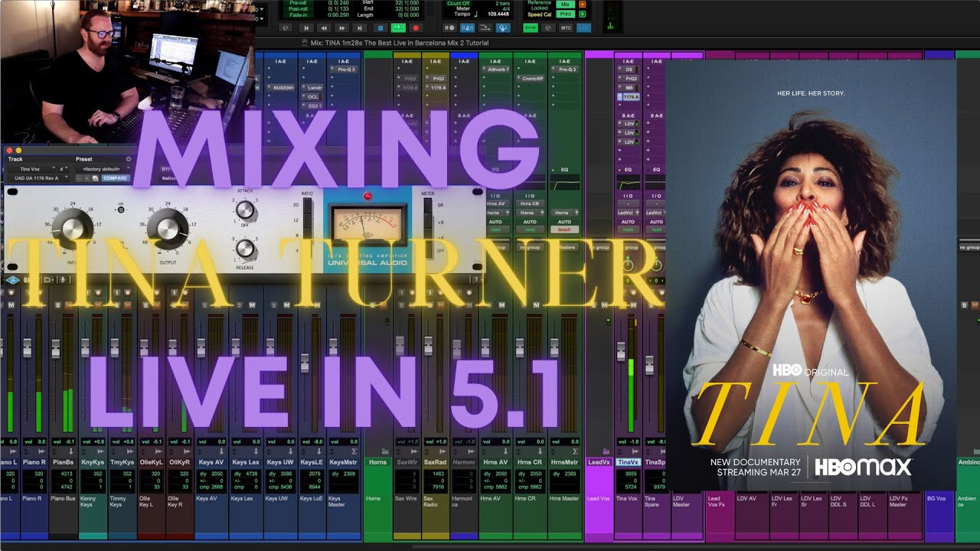The width and height of the screenshot is (980, 551).
Task: Click the microphone icon in UAD toolbar
Action: pyautogui.click(x=63, y=280)
